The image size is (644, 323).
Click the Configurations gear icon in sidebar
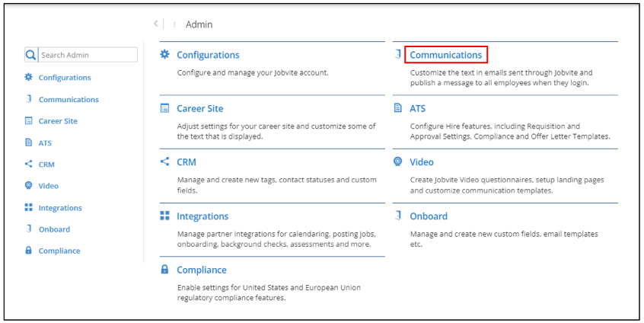[x=29, y=77]
